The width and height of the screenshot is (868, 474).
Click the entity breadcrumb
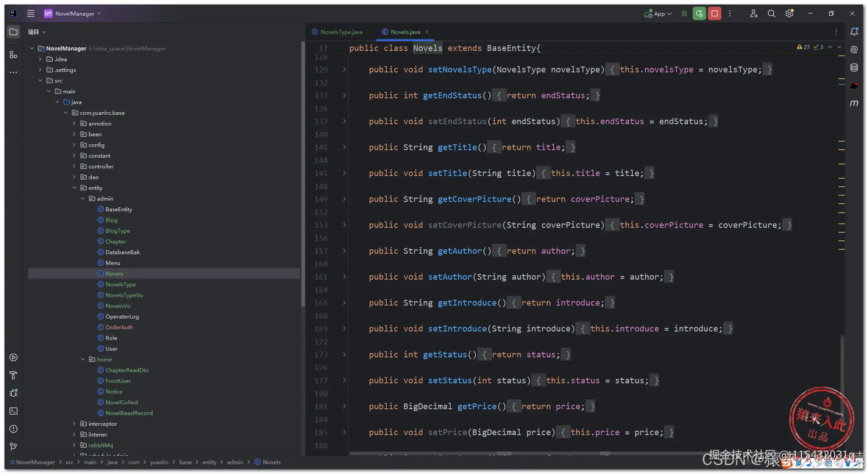coord(209,462)
